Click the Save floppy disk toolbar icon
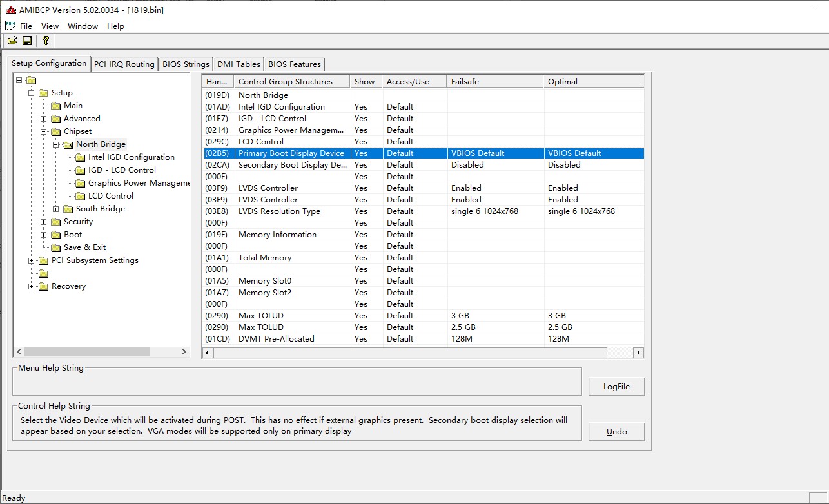The height and width of the screenshot is (504, 829). click(x=27, y=41)
